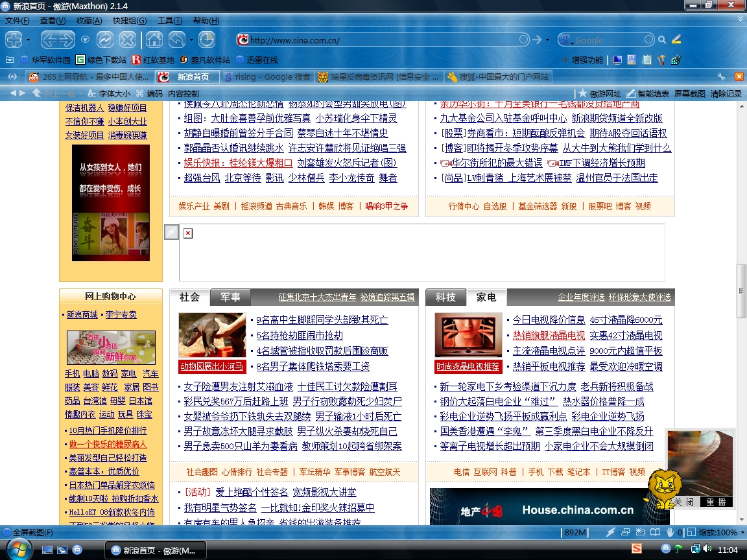Go to home page via house icon
747x560 pixels.
154,40
